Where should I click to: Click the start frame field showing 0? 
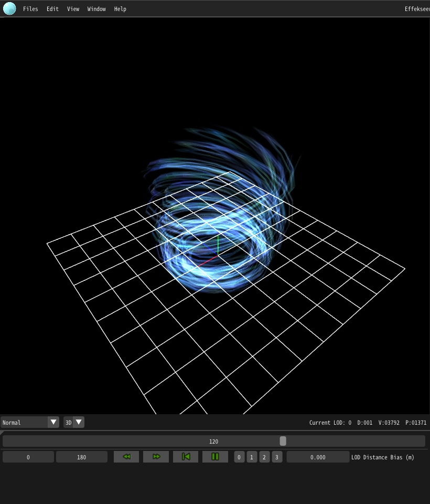(28, 457)
